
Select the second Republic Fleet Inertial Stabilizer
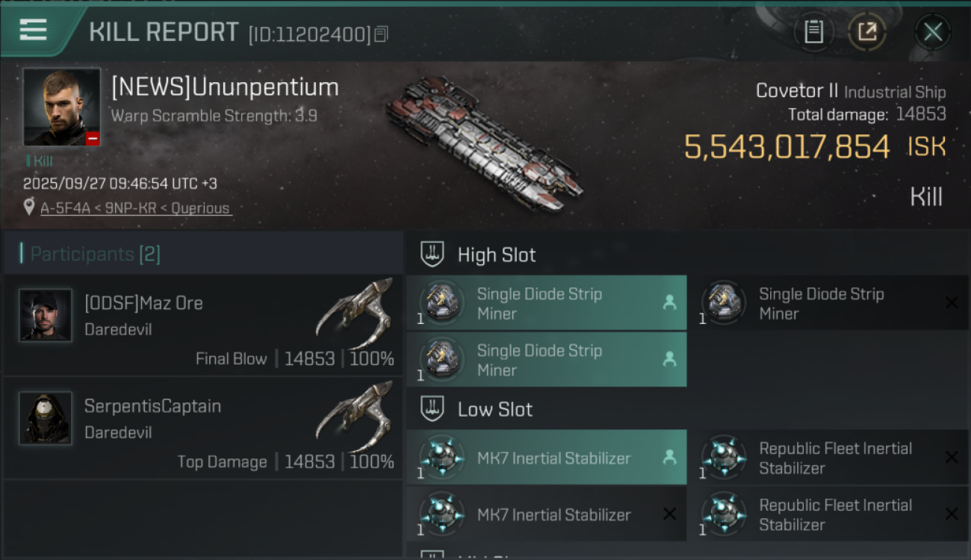coord(834,514)
